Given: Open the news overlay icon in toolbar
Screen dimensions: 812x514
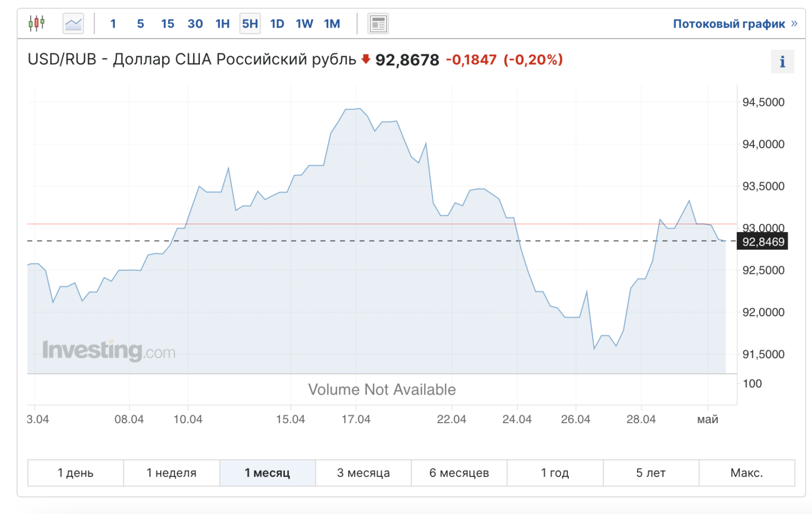Looking at the screenshot, I should (x=378, y=24).
